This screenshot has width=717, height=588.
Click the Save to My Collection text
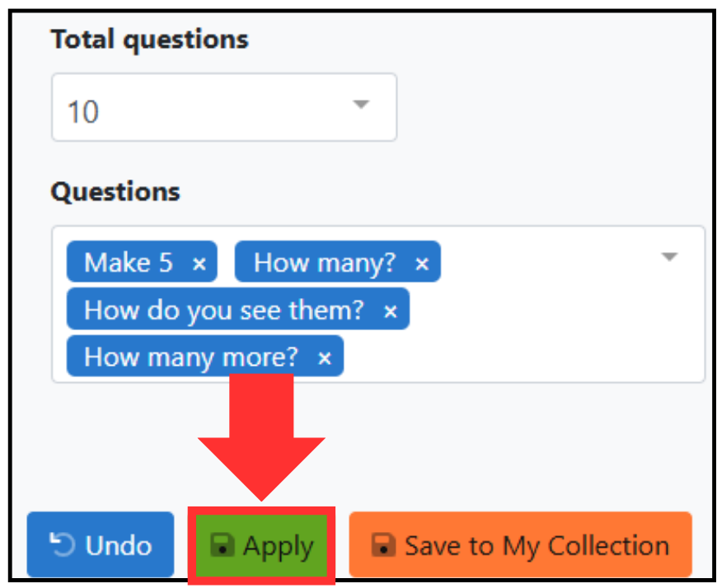pos(537,547)
